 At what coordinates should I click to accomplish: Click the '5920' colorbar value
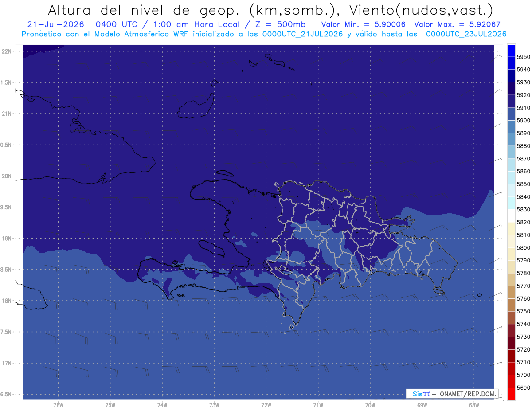(524, 95)
